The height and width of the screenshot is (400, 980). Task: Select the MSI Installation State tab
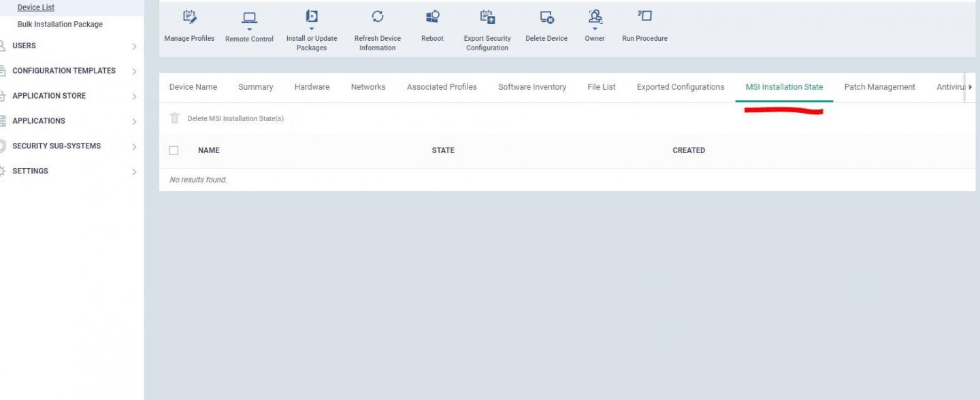(784, 87)
